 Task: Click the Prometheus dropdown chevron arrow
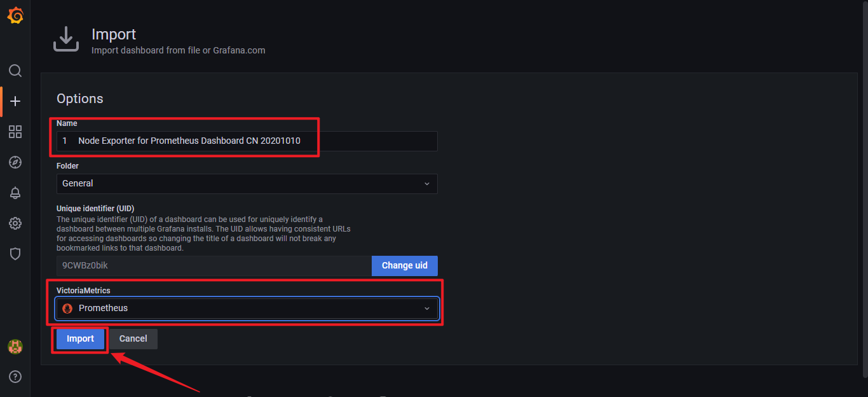point(427,309)
